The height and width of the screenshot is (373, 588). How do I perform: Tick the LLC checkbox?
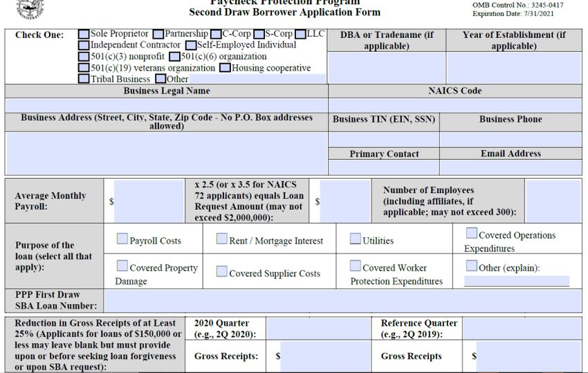pos(301,34)
